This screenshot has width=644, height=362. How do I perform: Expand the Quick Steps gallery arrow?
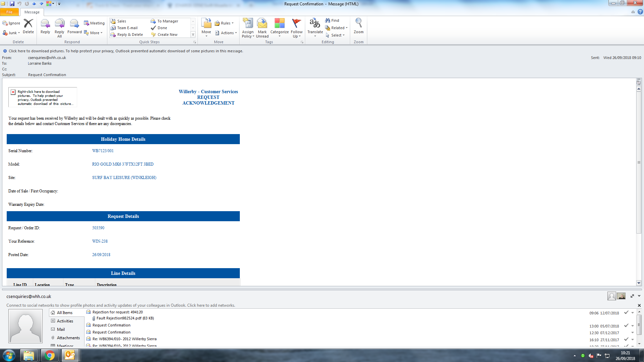pyautogui.click(x=193, y=35)
